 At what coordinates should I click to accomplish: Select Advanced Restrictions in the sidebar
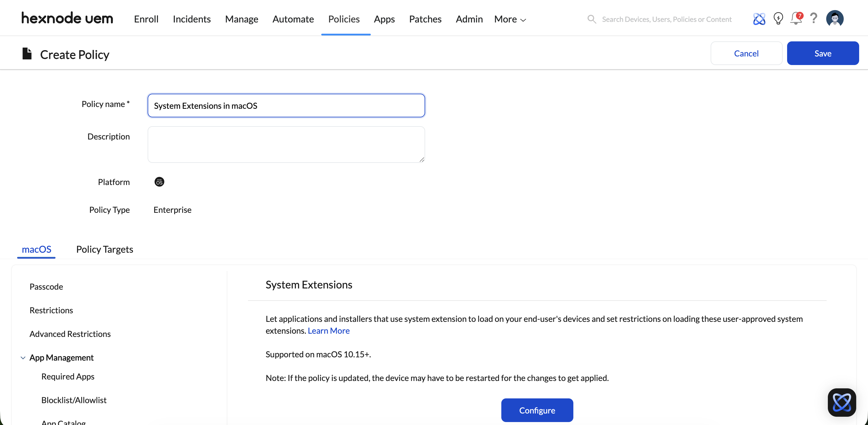(70, 334)
